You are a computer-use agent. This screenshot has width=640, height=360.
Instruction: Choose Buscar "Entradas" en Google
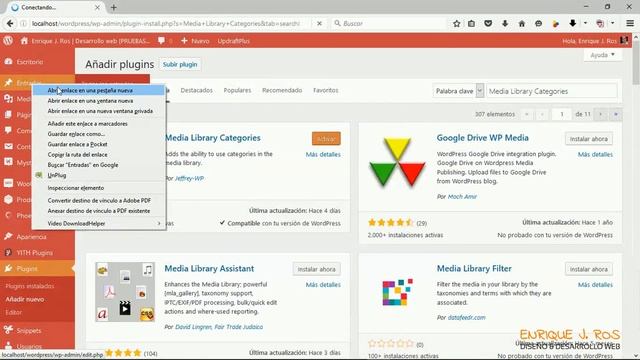[x=99, y=165]
